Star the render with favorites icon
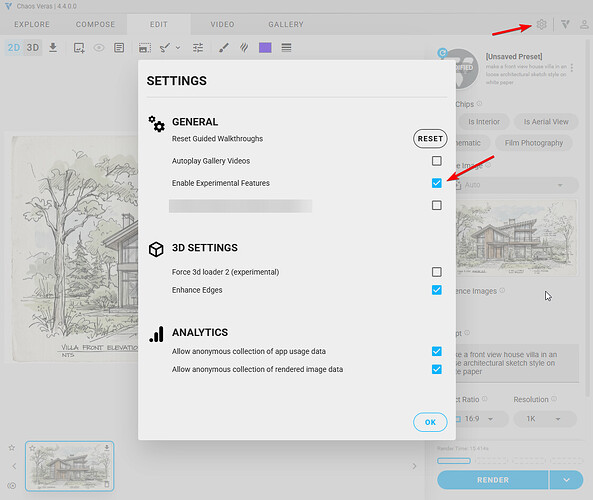 12,448
